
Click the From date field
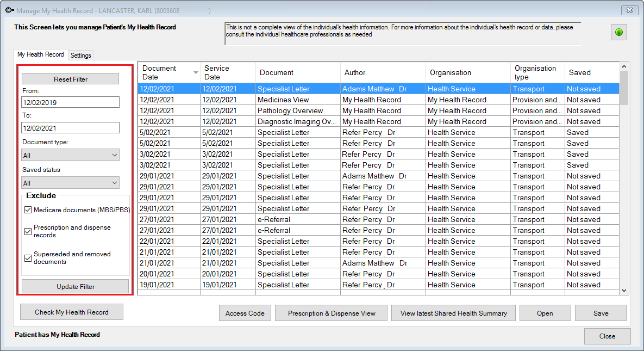tap(70, 102)
